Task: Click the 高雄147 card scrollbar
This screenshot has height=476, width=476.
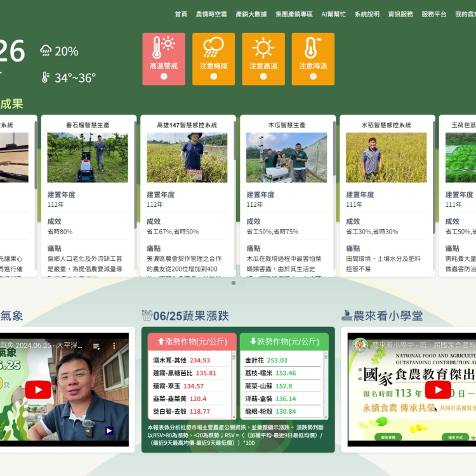Action: pyautogui.click(x=235, y=140)
